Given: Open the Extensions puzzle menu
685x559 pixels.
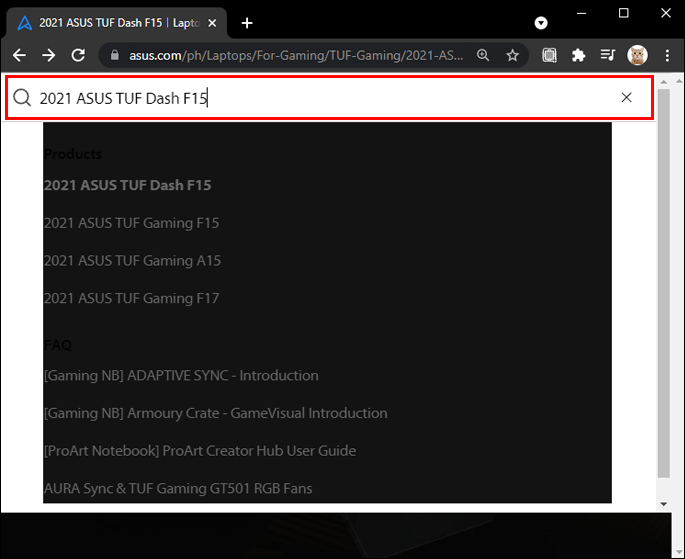Looking at the screenshot, I should tap(578, 55).
